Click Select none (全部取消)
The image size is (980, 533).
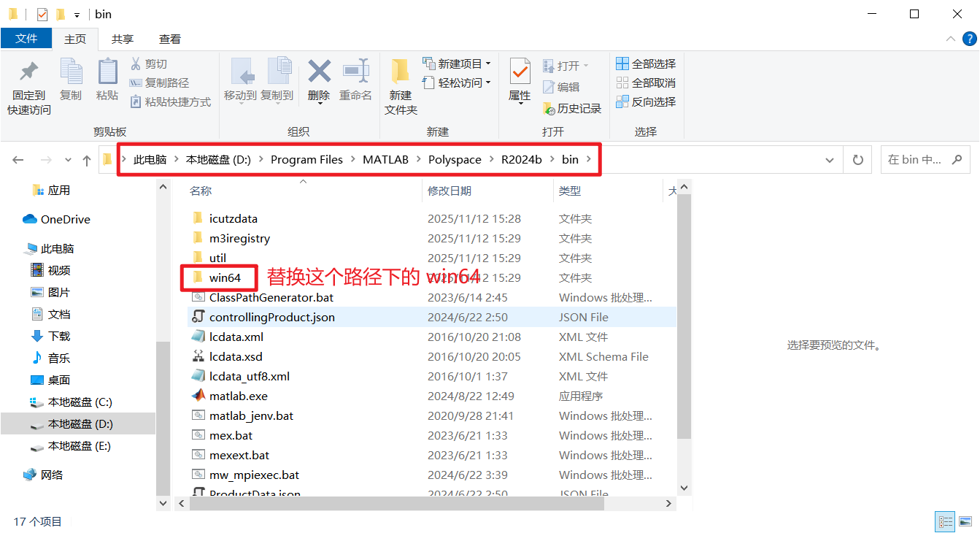click(x=646, y=83)
